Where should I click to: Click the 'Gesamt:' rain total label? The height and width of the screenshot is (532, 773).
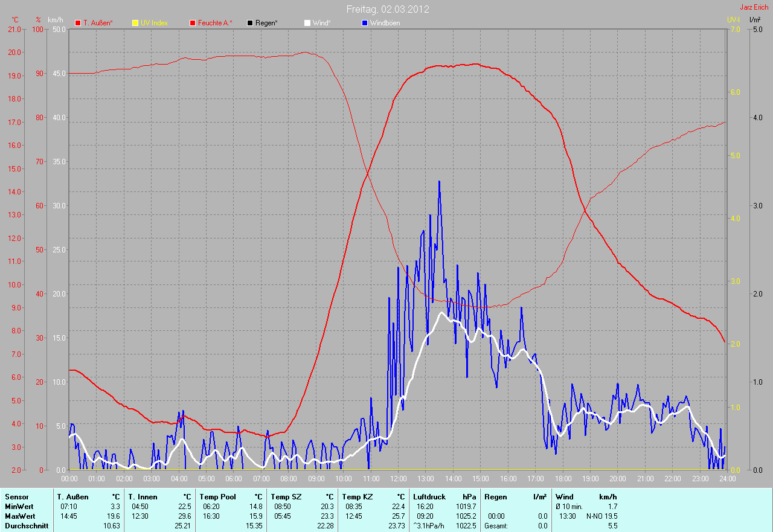(496, 526)
